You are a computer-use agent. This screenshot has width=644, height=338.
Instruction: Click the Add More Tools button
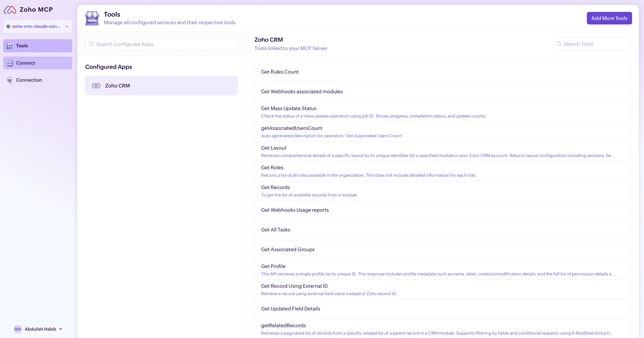point(609,18)
